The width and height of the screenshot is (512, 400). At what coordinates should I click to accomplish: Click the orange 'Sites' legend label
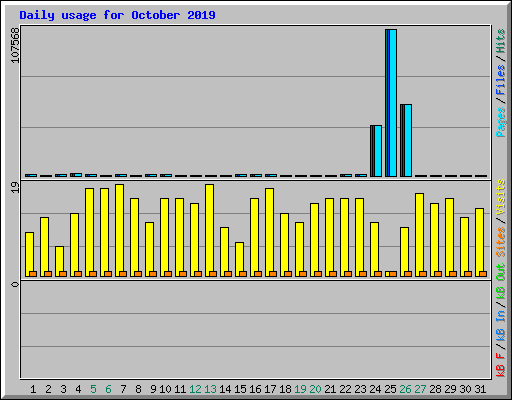pos(501,242)
